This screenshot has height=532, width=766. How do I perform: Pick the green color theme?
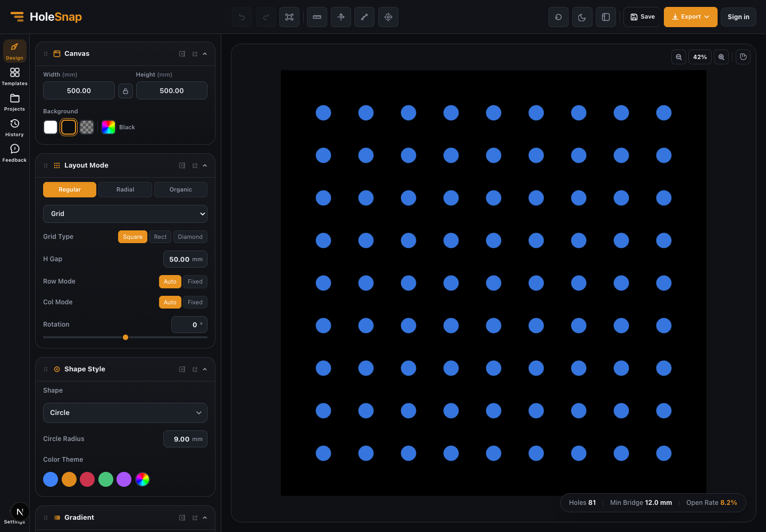[x=106, y=479]
